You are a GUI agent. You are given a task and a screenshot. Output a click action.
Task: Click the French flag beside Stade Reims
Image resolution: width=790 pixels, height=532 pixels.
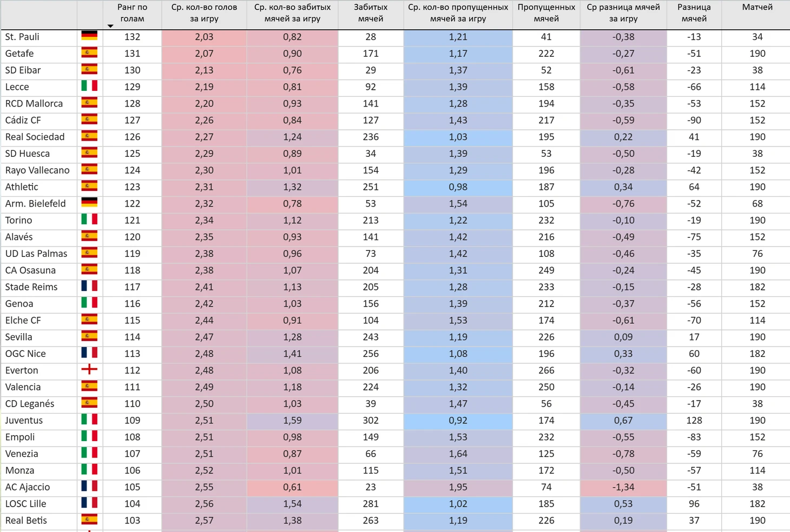click(x=89, y=286)
